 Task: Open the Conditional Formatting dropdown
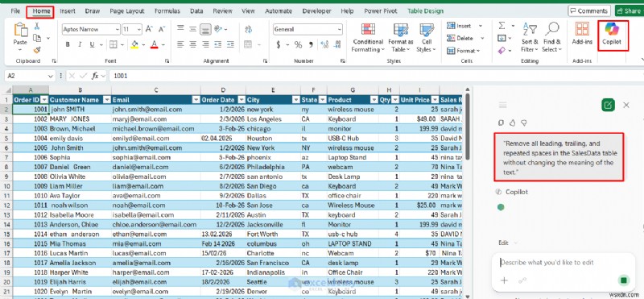coord(368,37)
